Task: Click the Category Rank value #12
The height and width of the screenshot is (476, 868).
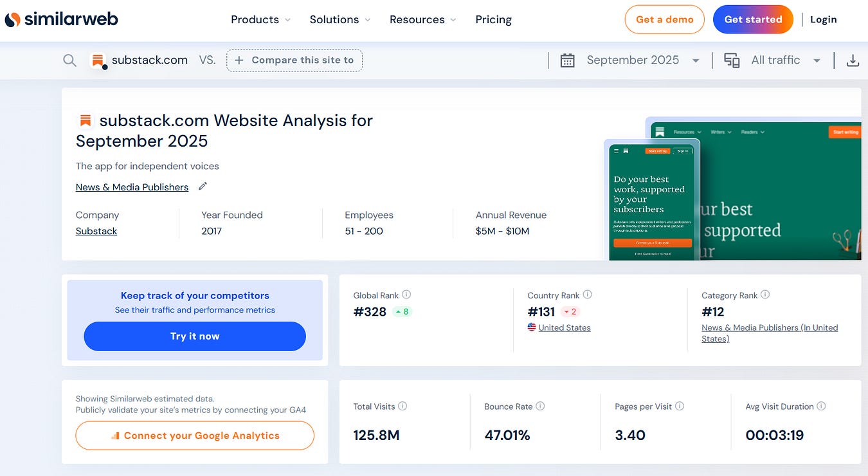Action: [x=713, y=312]
